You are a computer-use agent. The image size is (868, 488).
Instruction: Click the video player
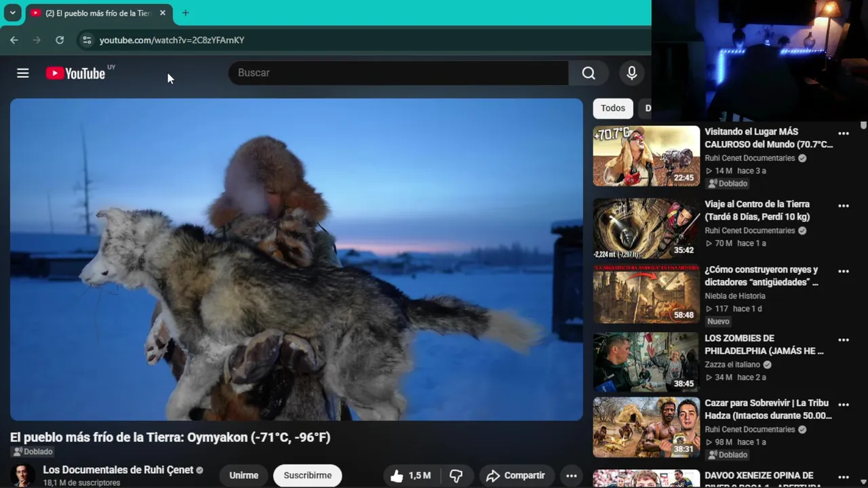click(x=296, y=260)
